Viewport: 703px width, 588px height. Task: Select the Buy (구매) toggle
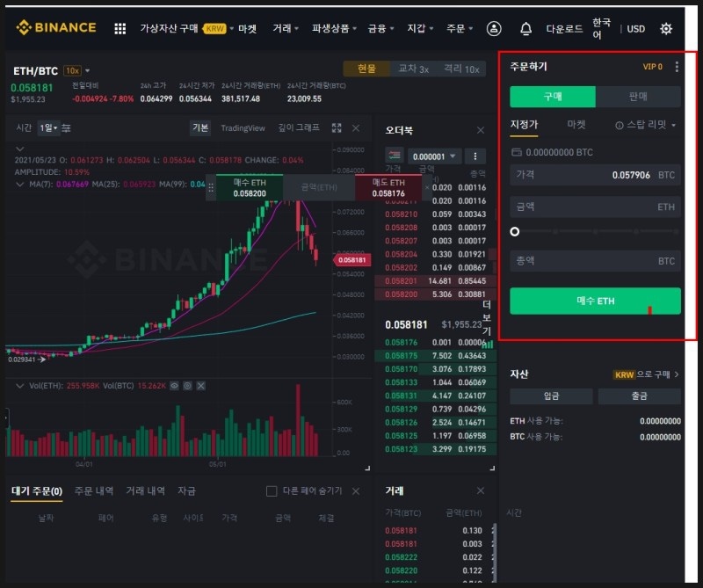tap(553, 97)
